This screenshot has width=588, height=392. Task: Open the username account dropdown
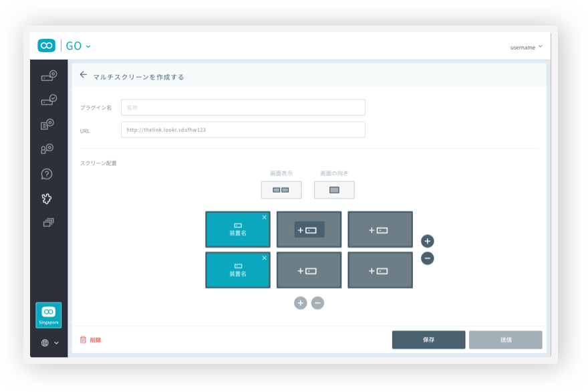point(526,47)
